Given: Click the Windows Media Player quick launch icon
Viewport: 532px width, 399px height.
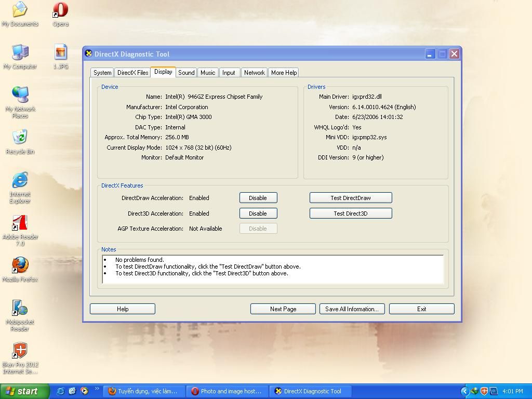Looking at the screenshot, I should click(84, 391).
